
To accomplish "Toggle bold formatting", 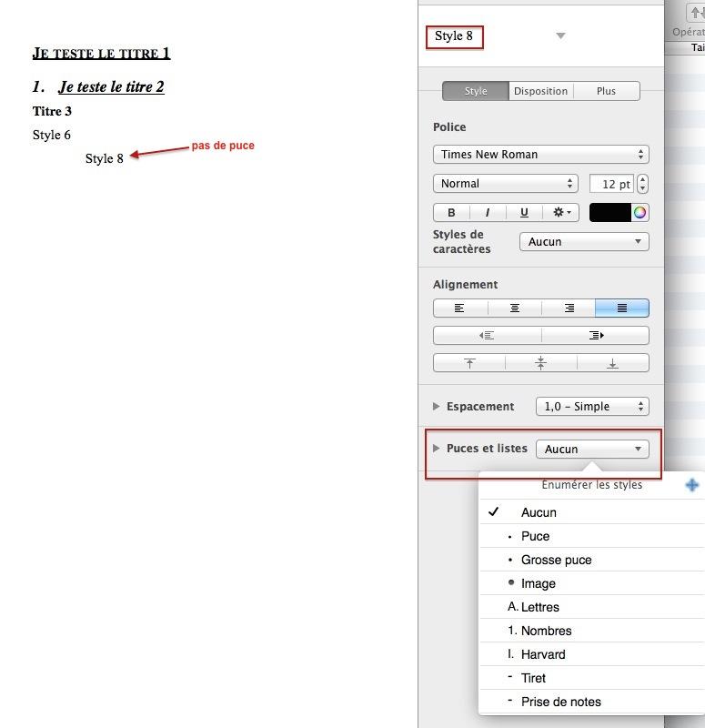I will (x=451, y=212).
